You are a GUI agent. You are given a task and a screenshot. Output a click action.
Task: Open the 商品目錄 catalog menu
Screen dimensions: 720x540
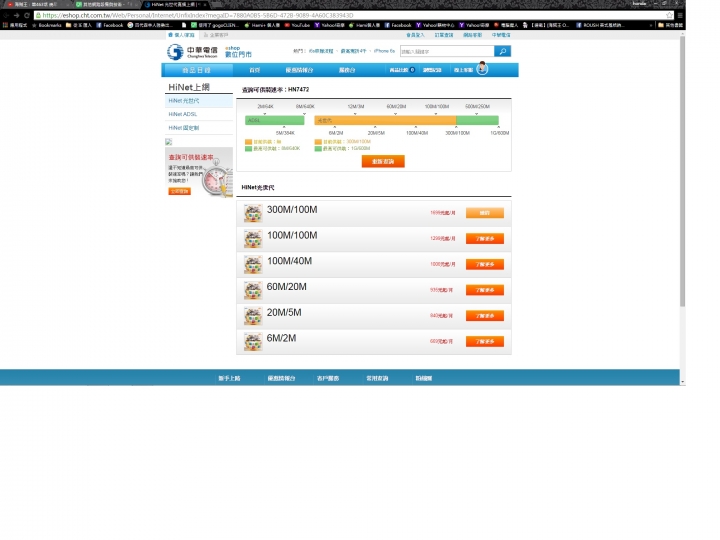[197, 70]
